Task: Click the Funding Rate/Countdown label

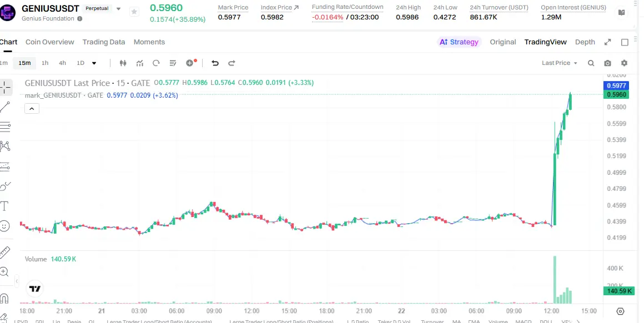Action: click(x=348, y=7)
